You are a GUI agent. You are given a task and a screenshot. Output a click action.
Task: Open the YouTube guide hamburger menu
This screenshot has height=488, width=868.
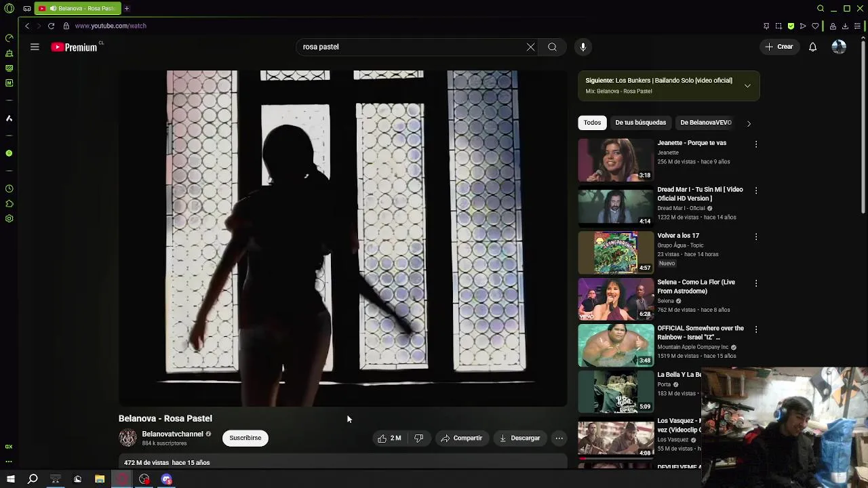click(x=35, y=47)
